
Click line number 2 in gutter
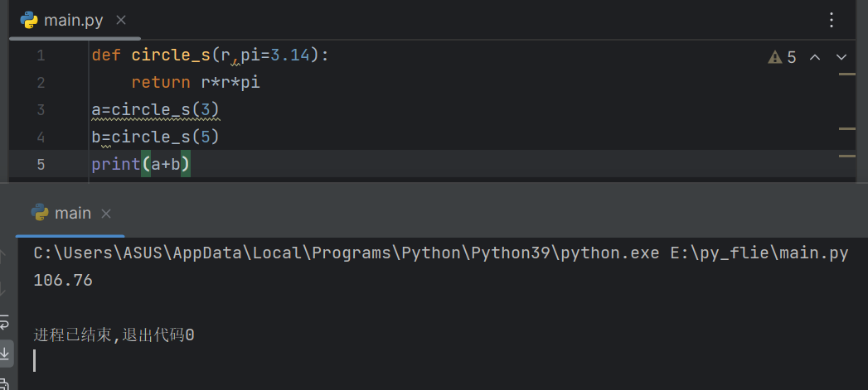coord(41,83)
